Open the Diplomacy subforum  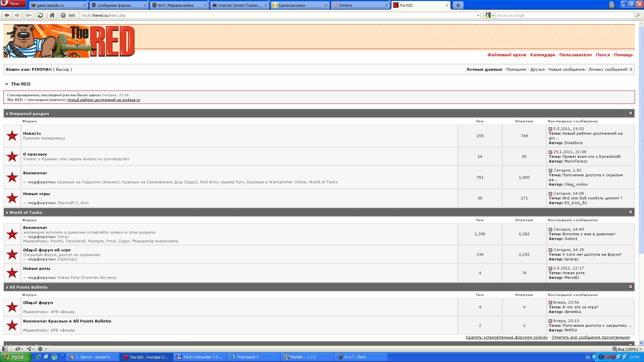click(67, 259)
